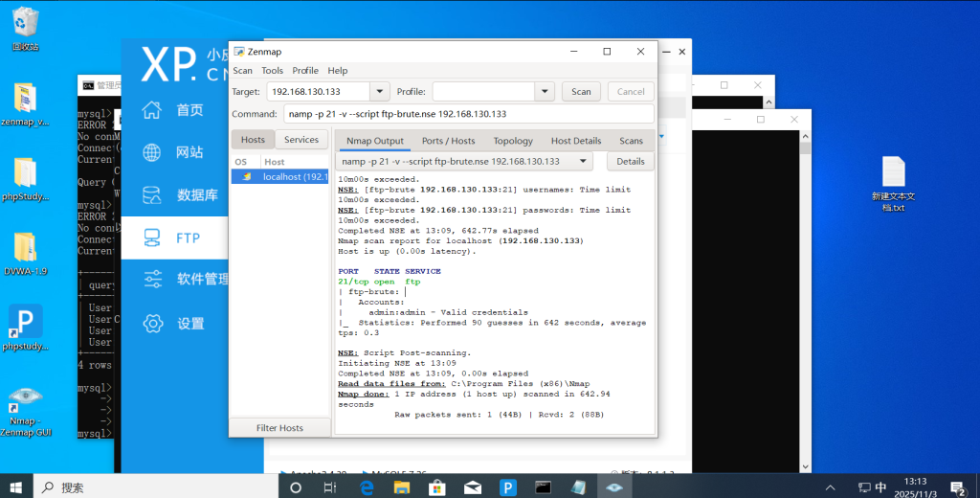Screen dimensions: 980x498
Task: Expand the Target address dropdown
Action: click(x=379, y=92)
